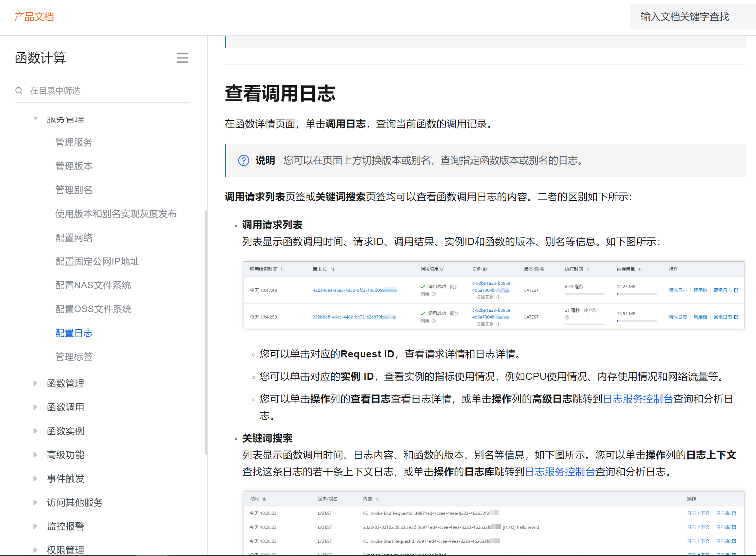
Task: Click the question-mark icon beside 说明
Action: point(244,160)
